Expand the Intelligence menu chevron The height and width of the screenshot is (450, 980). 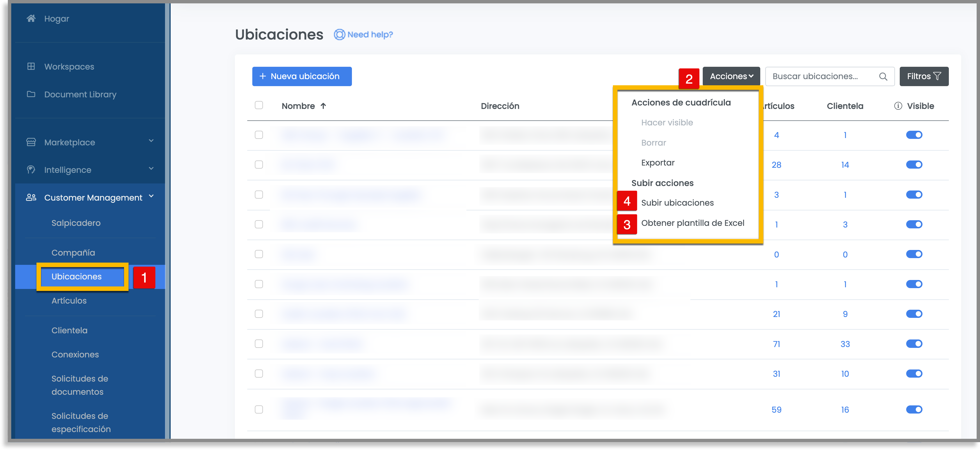point(151,169)
